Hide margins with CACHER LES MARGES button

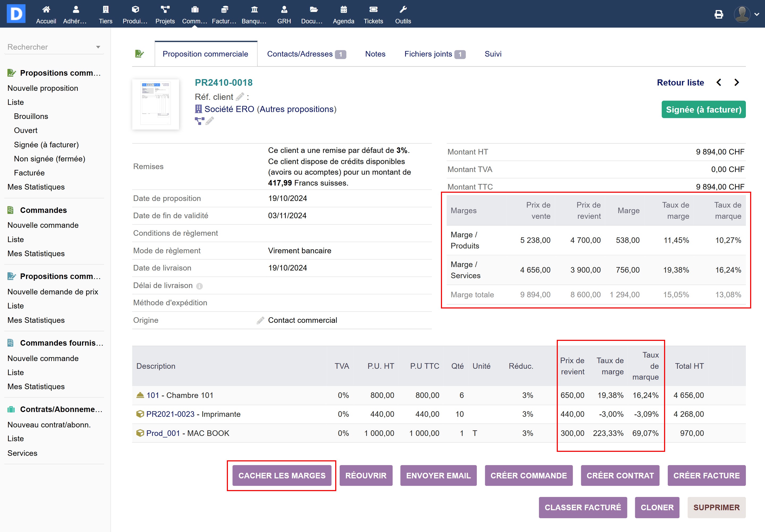point(282,475)
